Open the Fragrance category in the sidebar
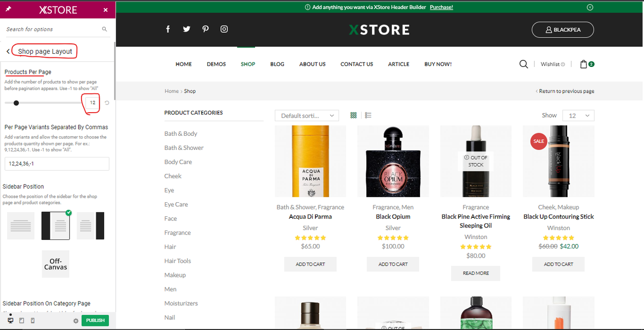Screen dimensions: 644x330 [x=178, y=232]
